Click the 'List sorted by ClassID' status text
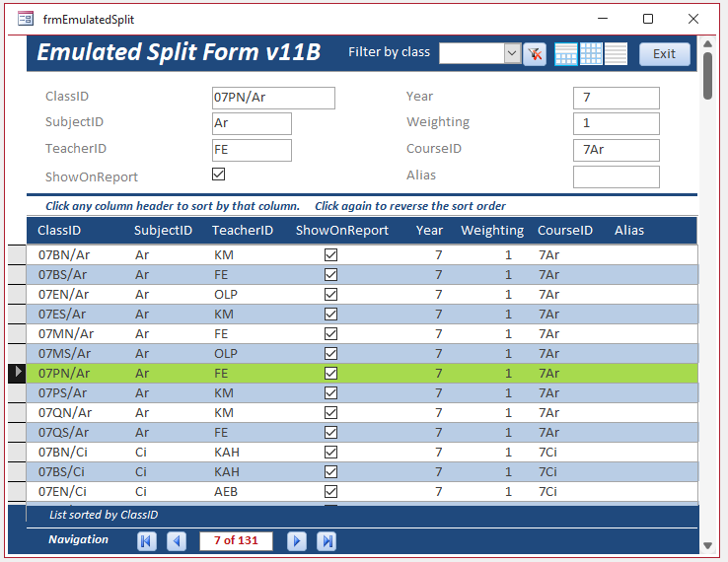This screenshot has height=562, width=728. click(104, 515)
